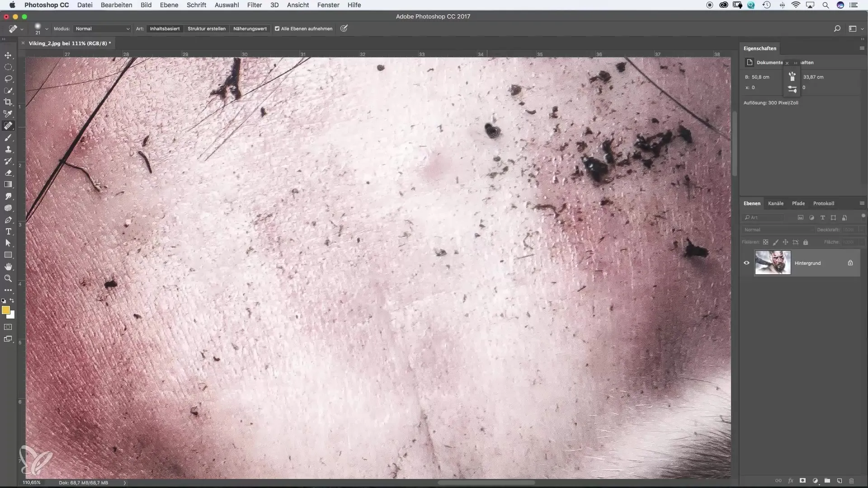Select the 'Näherungswert' type option

pos(250,28)
